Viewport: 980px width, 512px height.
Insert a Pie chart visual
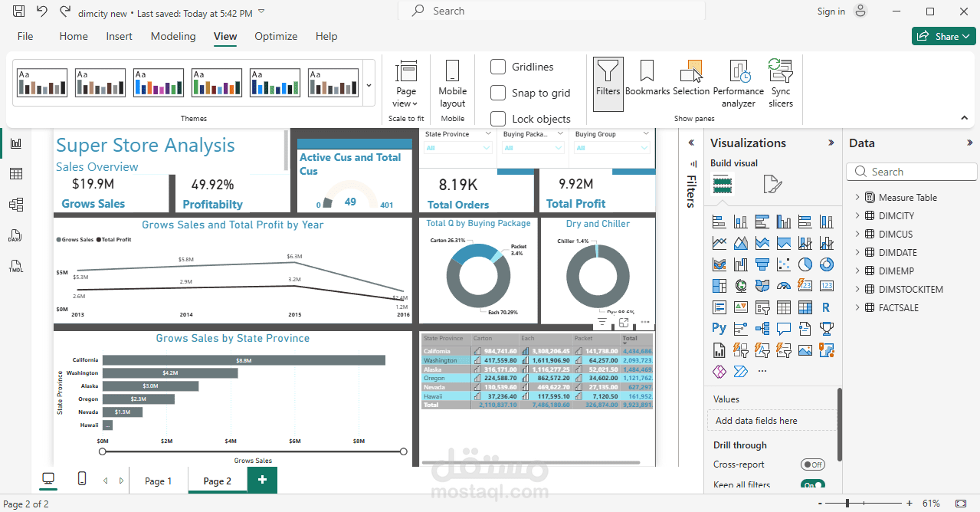(x=805, y=264)
